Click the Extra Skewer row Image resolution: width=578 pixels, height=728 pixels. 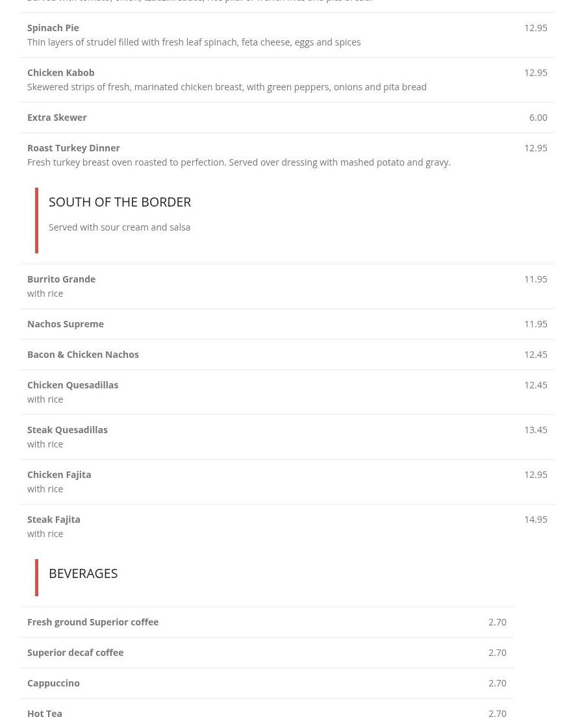[57, 118]
